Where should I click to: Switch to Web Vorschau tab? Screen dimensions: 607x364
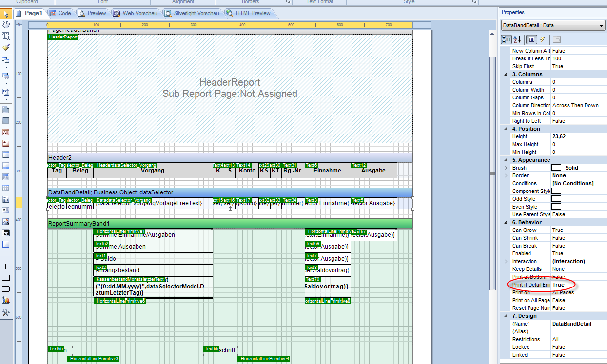(136, 13)
